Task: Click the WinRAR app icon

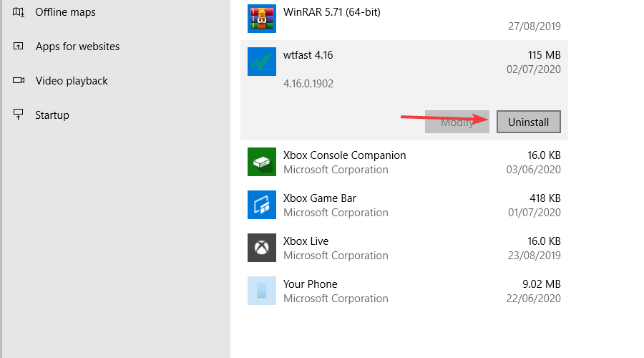Action: pyautogui.click(x=262, y=19)
